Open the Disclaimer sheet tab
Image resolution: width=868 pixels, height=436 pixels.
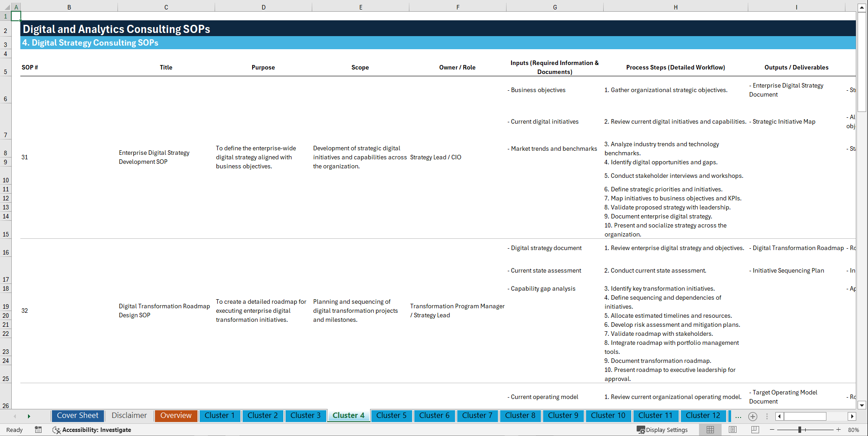point(129,416)
